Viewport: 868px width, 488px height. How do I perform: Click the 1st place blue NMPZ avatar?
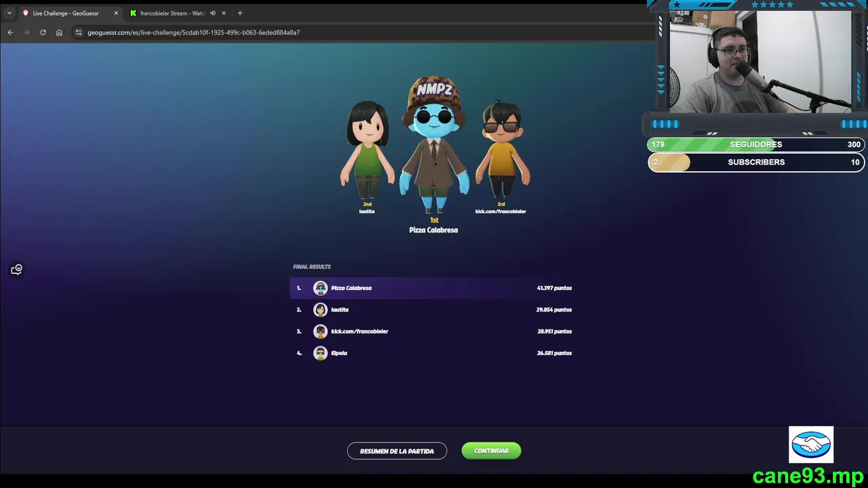434,144
